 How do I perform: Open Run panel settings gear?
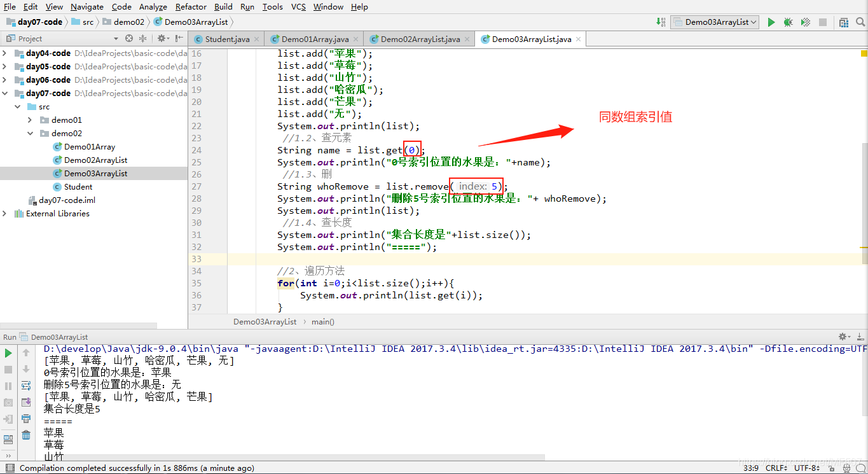pos(844,337)
